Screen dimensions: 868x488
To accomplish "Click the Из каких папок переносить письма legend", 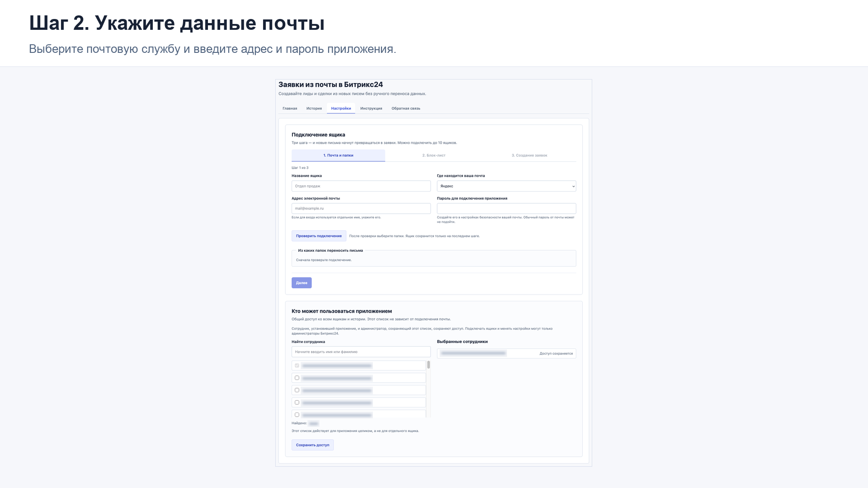I will [330, 251].
